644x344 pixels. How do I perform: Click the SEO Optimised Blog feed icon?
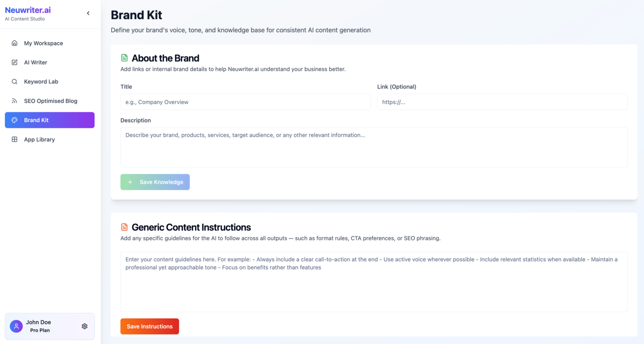[x=14, y=101]
